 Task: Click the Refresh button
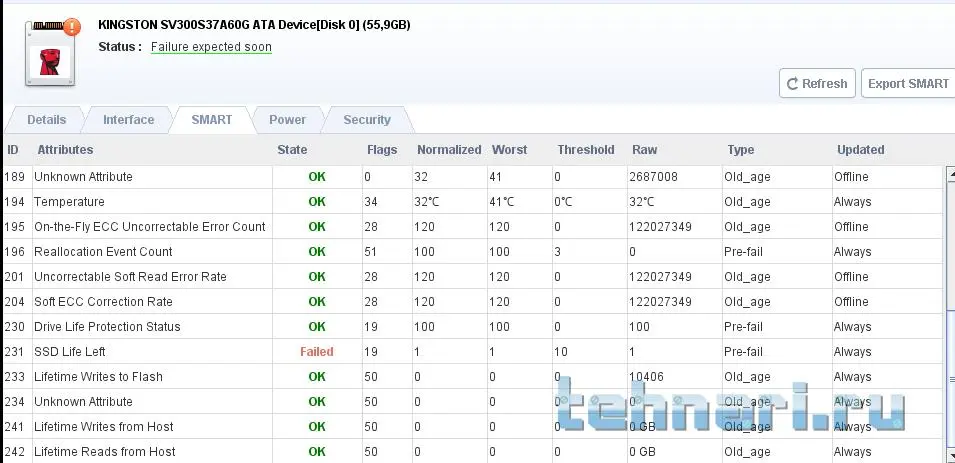tap(817, 83)
